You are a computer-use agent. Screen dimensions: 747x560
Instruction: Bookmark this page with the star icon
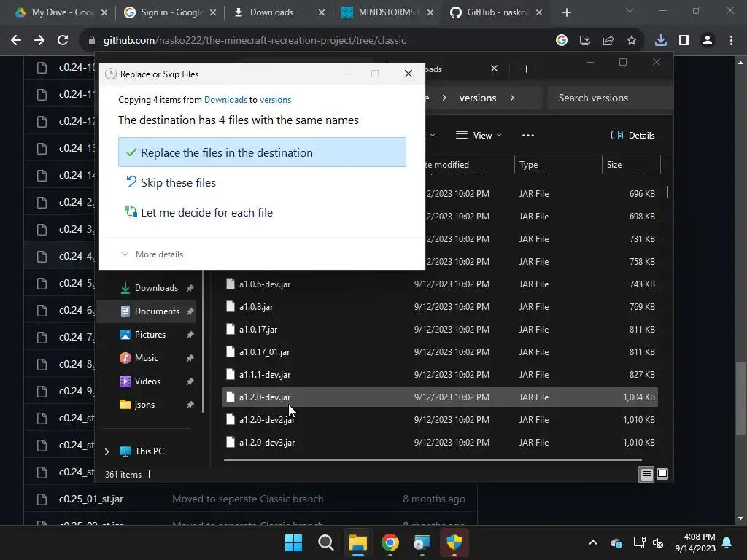tap(632, 41)
